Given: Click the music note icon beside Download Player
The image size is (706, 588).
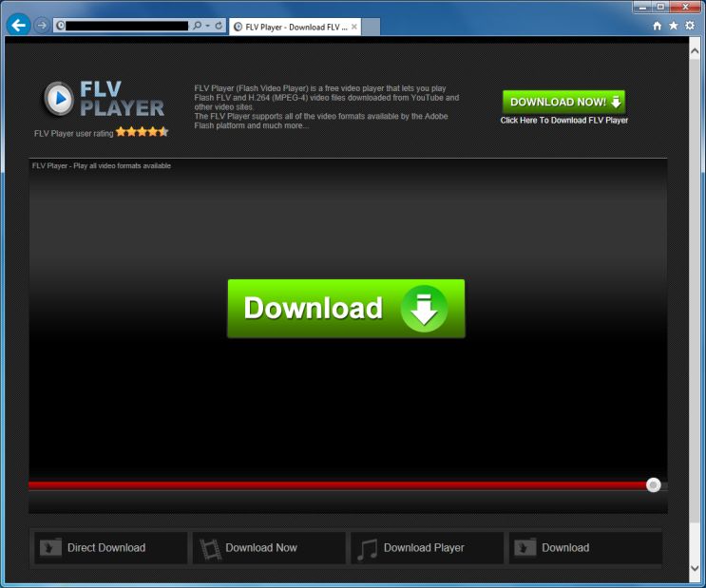Looking at the screenshot, I should (368, 549).
